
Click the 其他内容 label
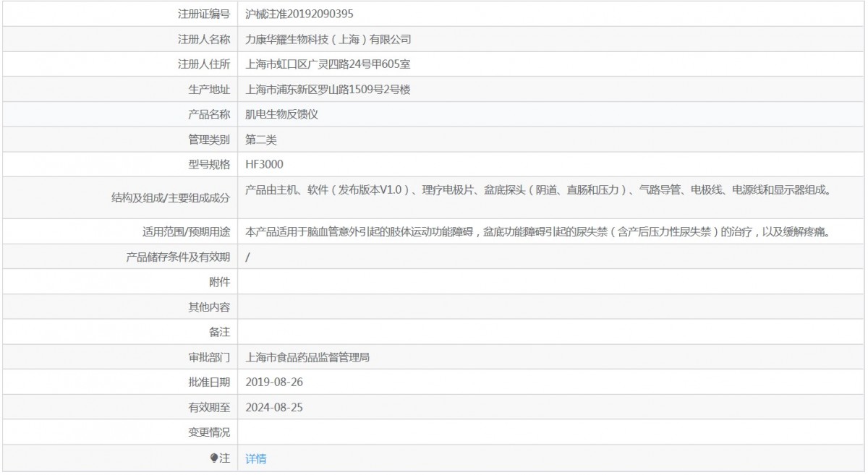209,307
